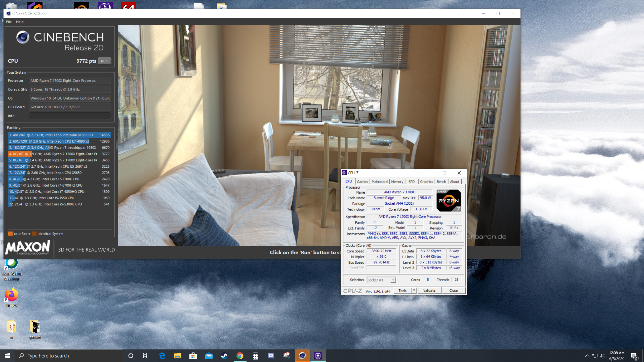The height and width of the screenshot is (362, 644).
Task: Switch to Bench tab in CPU-Z
Action: click(441, 182)
